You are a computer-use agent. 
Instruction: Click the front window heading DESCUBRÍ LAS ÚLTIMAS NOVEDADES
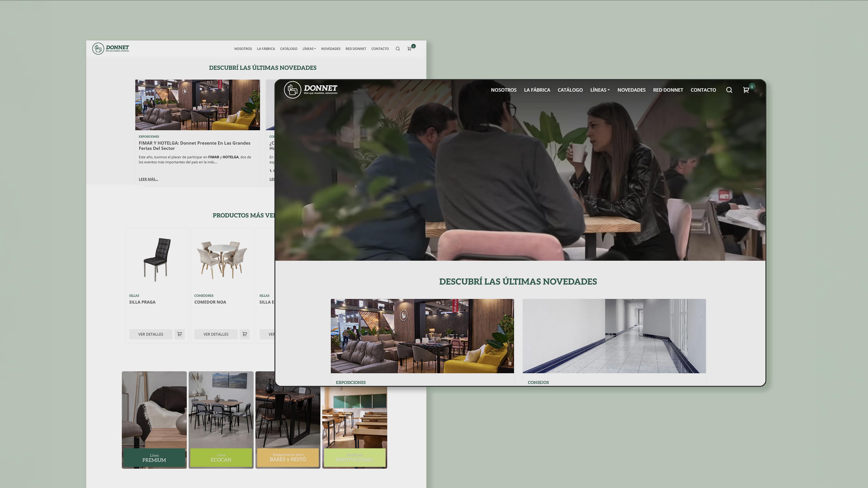click(x=518, y=282)
